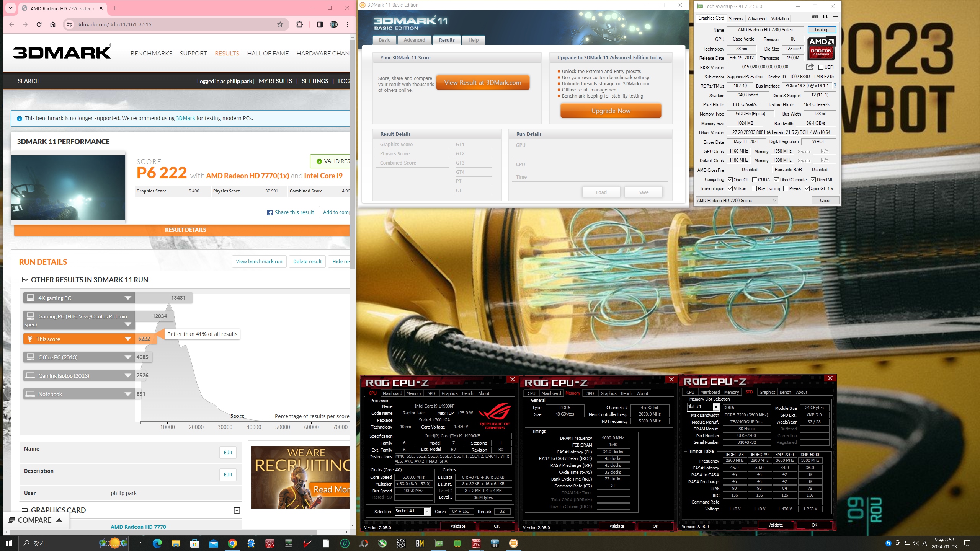The image size is (980, 551).
Task: Launch Microsoft Edge from taskbar
Action: (x=157, y=543)
